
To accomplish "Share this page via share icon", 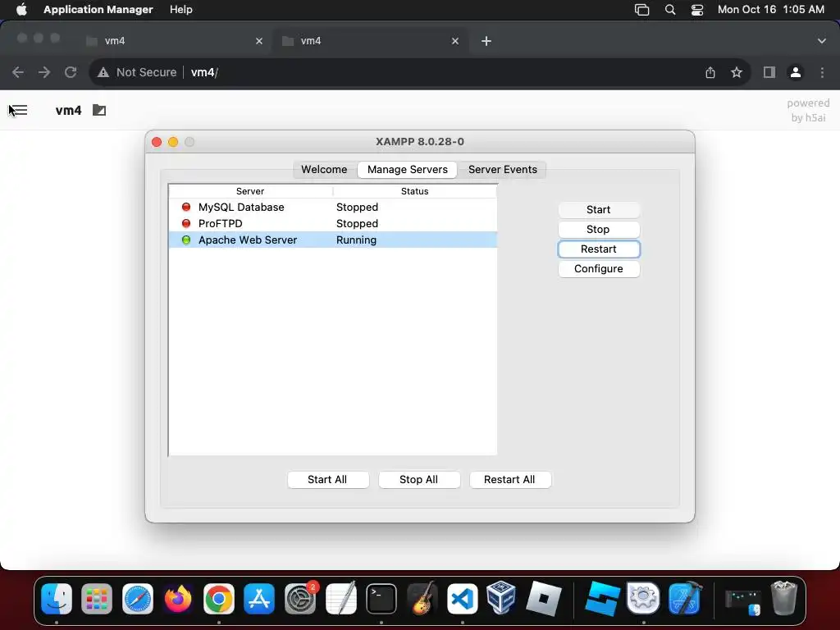I will [x=710, y=72].
